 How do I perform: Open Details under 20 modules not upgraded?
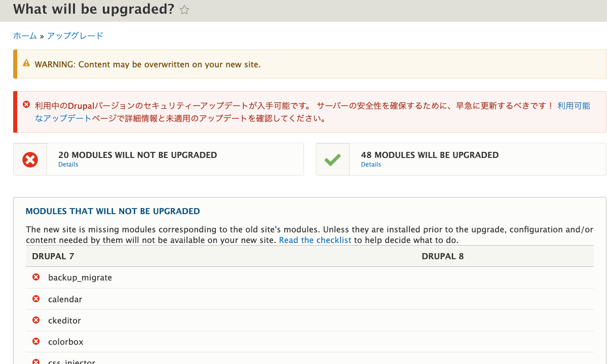point(68,165)
